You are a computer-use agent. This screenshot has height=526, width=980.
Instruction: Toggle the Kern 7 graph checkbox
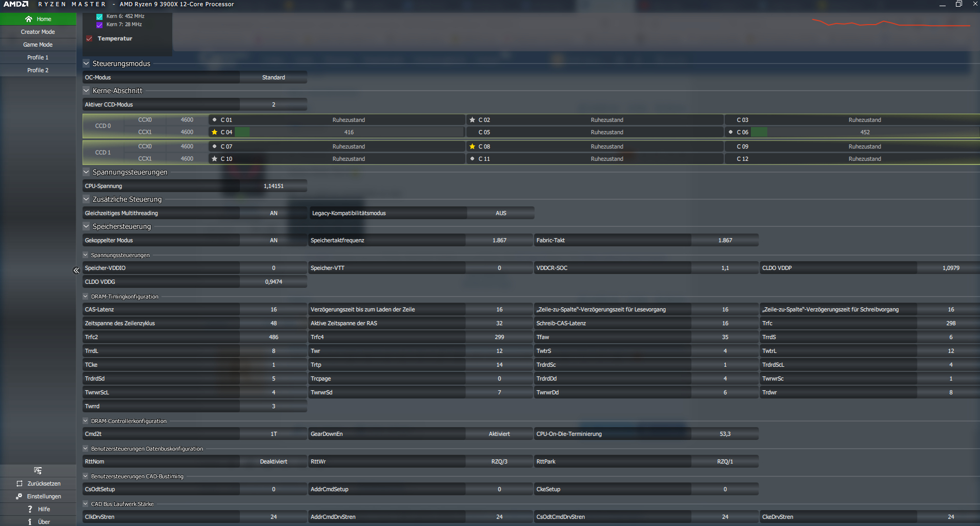[x=99, y=25]
